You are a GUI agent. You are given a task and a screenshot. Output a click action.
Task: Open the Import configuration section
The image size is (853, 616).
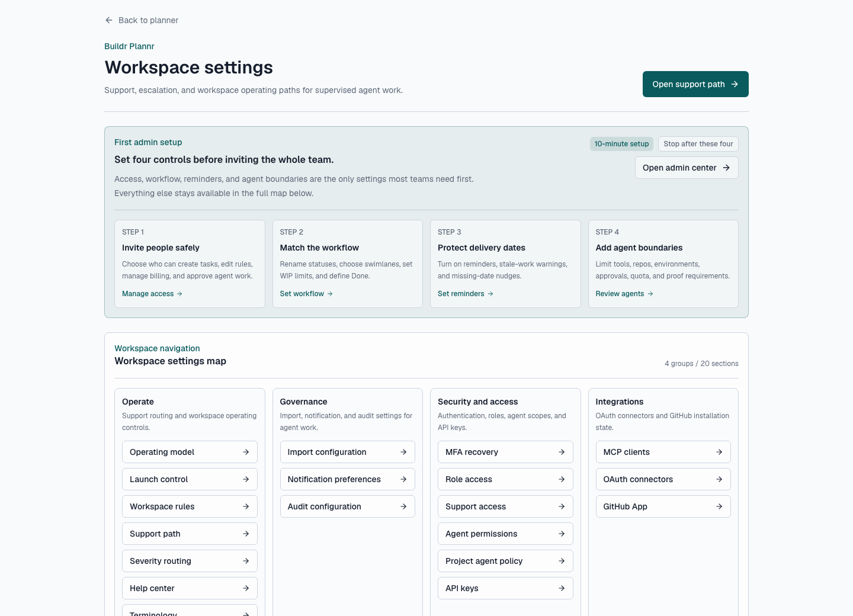tap(348, 452)
